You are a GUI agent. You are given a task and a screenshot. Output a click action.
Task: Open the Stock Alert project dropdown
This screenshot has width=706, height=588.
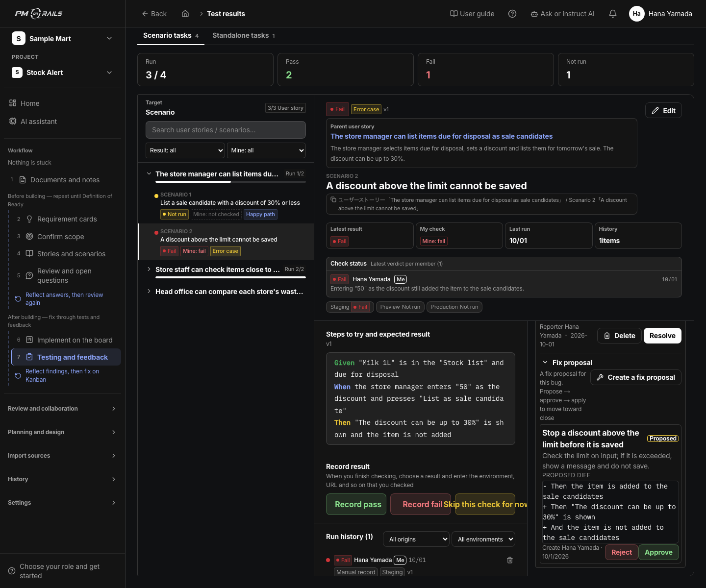tap(62, 73)
